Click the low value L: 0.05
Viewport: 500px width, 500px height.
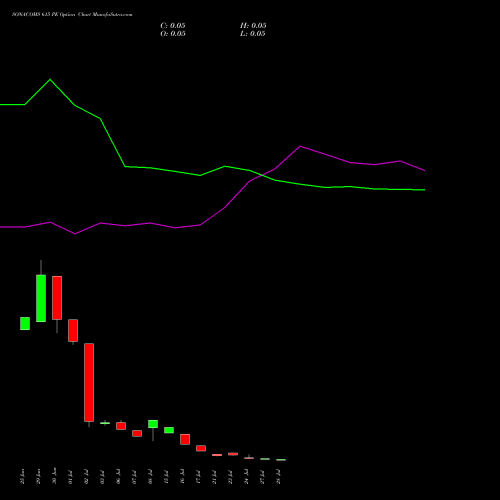(253, 34)
